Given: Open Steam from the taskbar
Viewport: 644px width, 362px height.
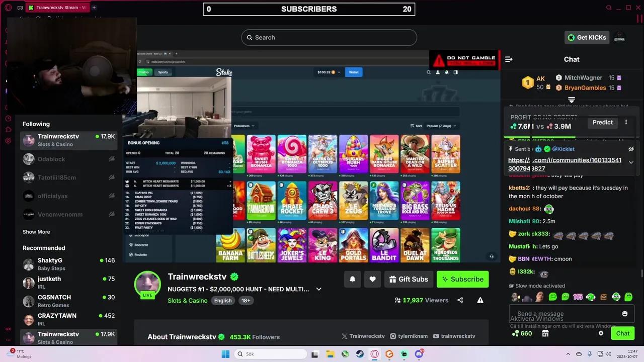Looking at the screenshot, I should point(360,354).
